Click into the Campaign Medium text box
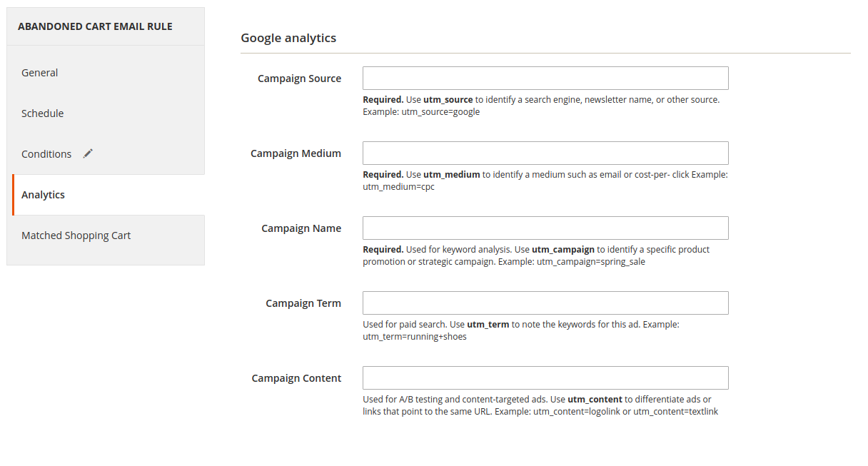 (x=545, y=153)
